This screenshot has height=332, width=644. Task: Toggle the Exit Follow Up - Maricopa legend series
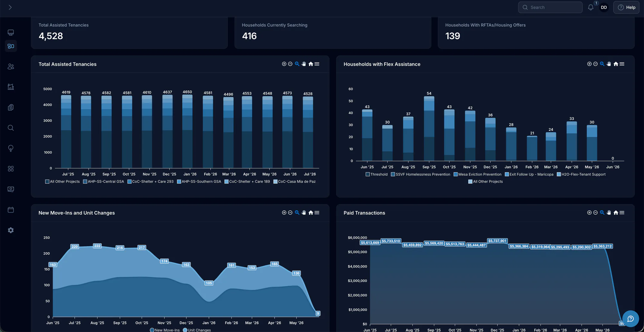click(529, 174)
